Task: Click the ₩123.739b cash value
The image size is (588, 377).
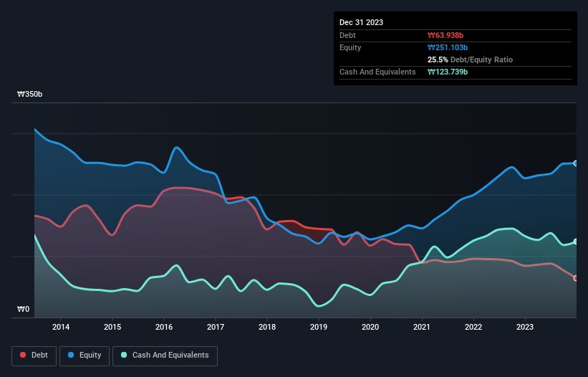Action: 448,72
